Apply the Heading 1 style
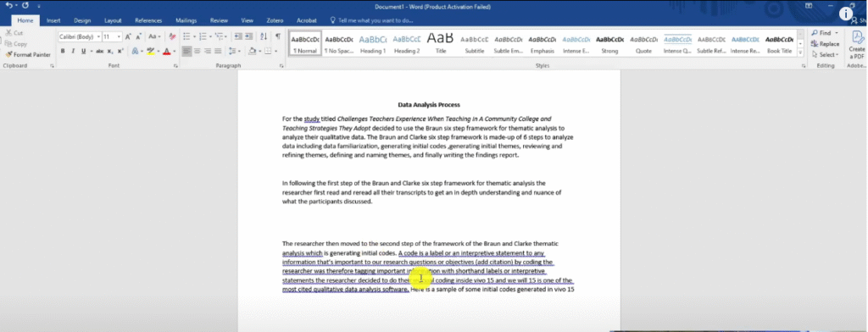The height and width of the screenshot is (332, 868). 373,44
